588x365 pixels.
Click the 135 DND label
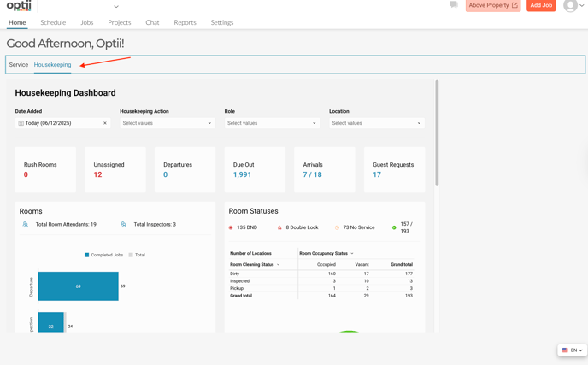click(x=247, y=227)
